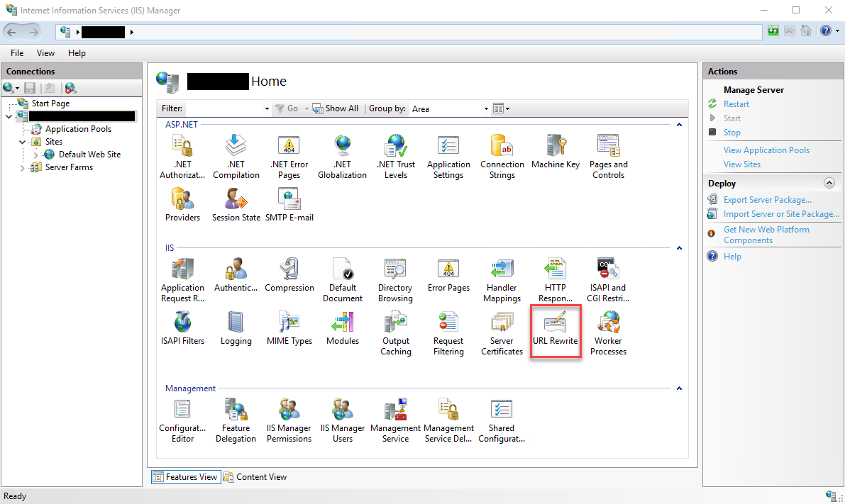Click Restart in Manage Server actions
Image resolution: width=845 pixels, height=504 pixels.
click(x=736, y=104)
